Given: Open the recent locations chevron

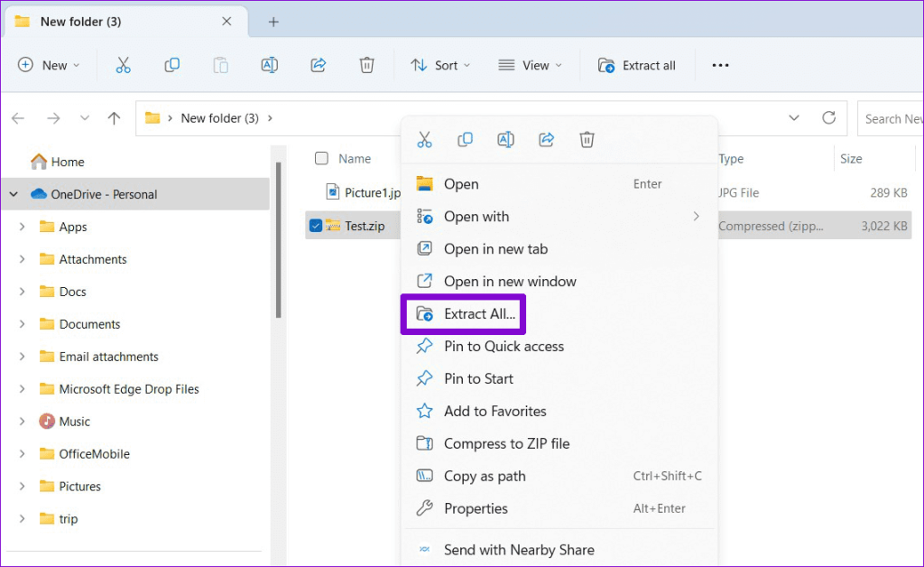Looking at the screenshot, I should point(85,118).
